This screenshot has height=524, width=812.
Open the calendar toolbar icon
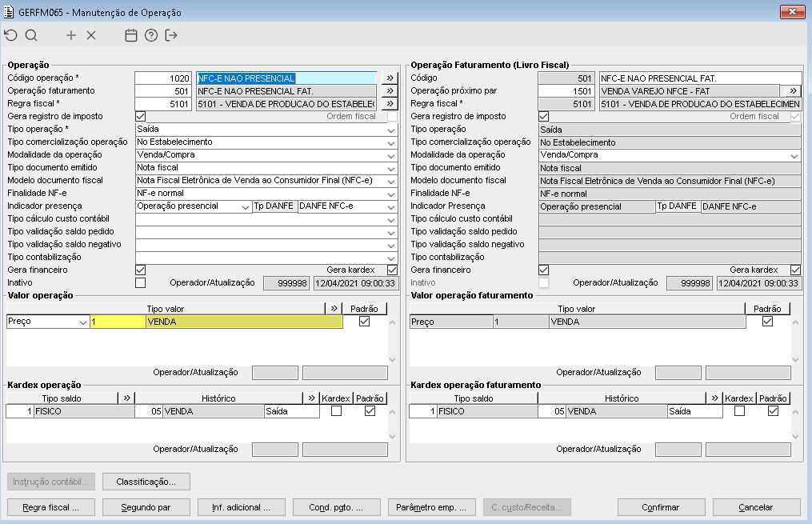coord(131,35)
